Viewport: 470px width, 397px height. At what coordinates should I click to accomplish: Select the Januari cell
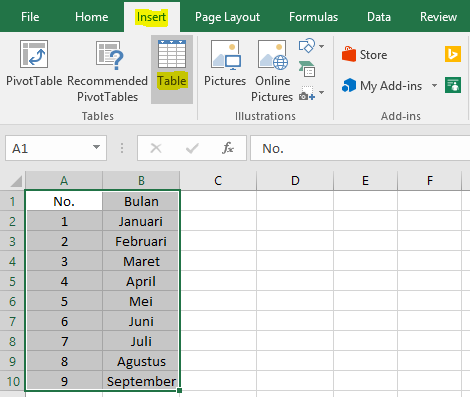click(141, 221)
